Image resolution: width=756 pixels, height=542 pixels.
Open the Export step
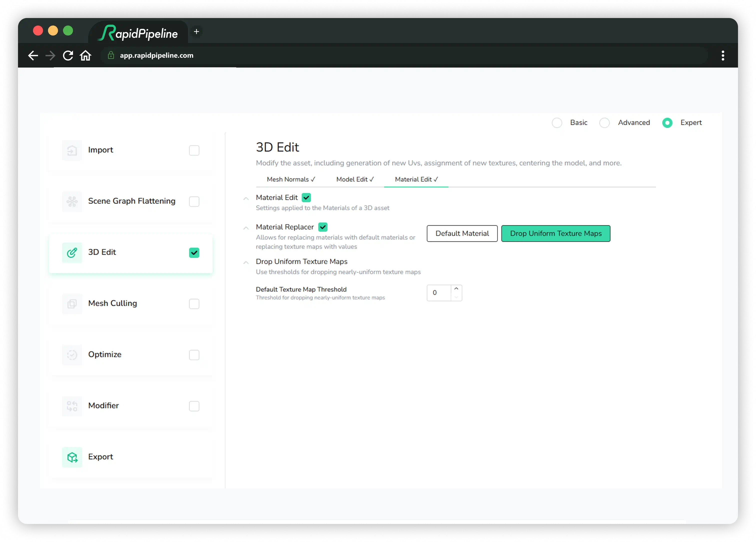click(x=130, y=457)
